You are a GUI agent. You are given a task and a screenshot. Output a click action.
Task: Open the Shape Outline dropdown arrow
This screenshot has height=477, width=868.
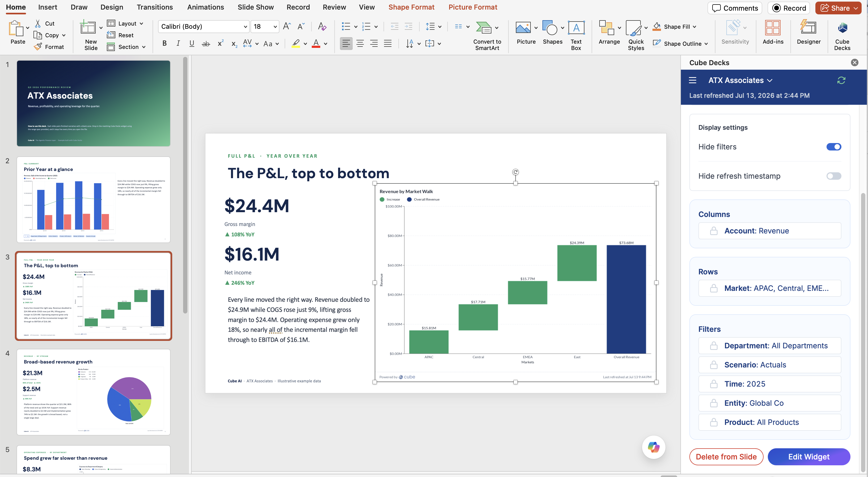(706, 44)
